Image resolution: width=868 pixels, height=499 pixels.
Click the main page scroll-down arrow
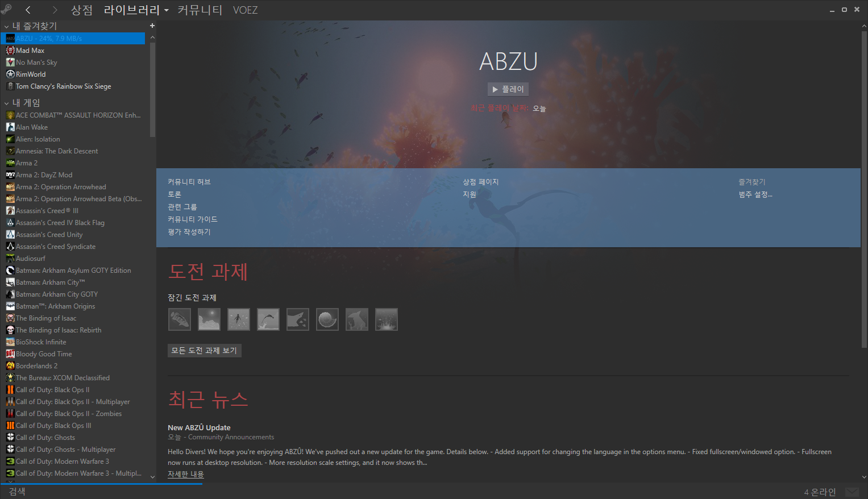click(864, 477)
